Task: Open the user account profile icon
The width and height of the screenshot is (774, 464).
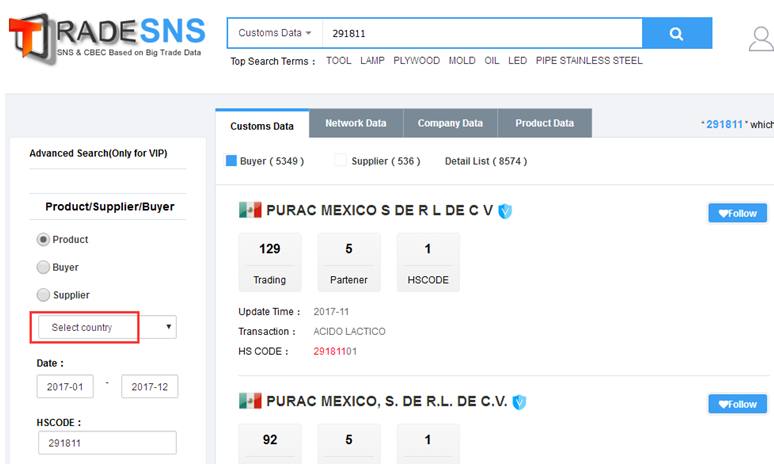Action: click(761, 39)
